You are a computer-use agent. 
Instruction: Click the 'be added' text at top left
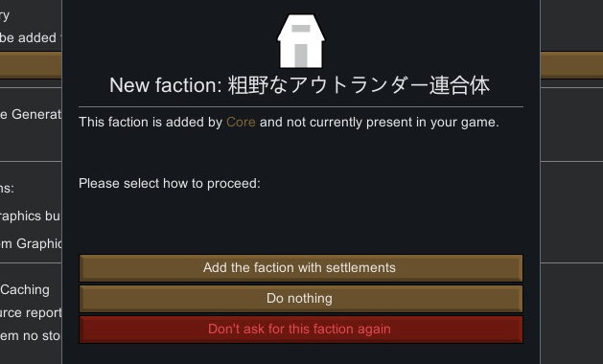point(28,37)
